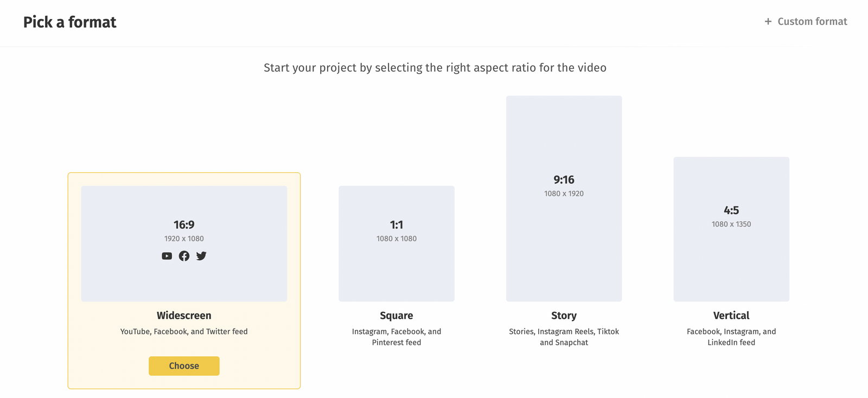Click the Widescreen format title
Screen dimensions: 868x398
pyautogui.click(x=184, y=316)
